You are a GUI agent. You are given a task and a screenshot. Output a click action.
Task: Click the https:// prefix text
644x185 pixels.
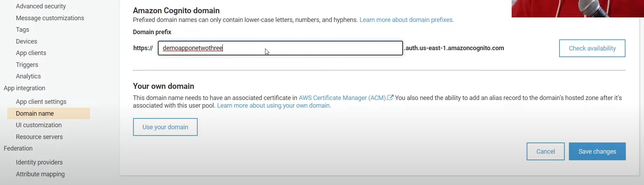pyautogui.click(x=143, y=48)
